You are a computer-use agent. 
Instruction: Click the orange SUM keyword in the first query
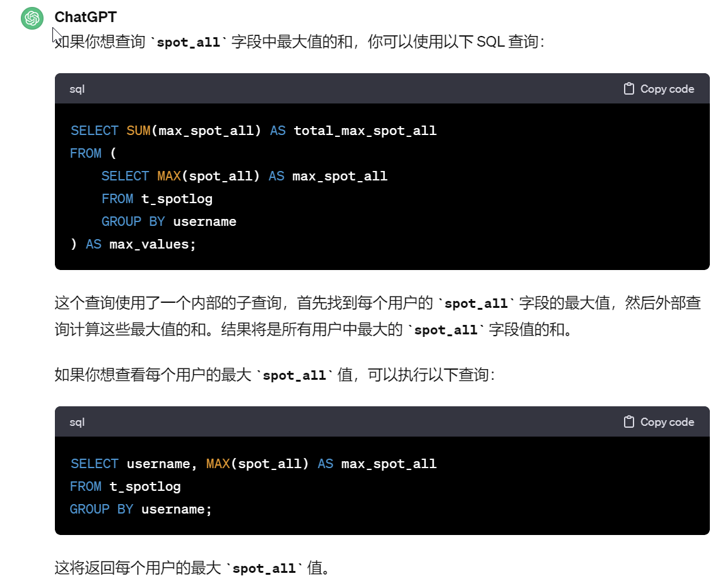(138, 131)
